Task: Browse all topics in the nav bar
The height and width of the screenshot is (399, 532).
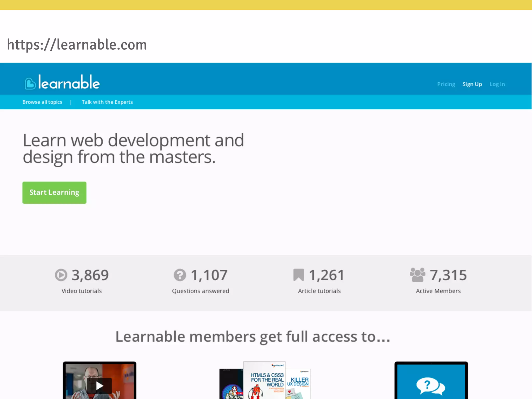Action: coord(42,102)
